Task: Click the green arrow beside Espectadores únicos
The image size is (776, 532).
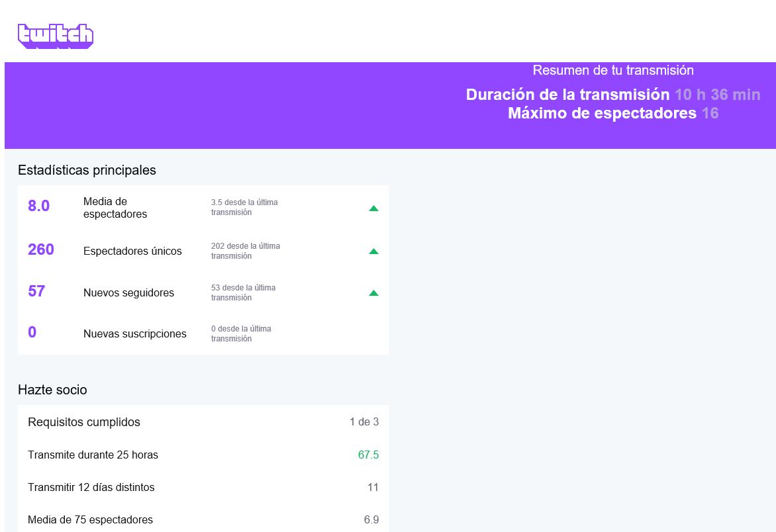Action: tap(373, 251)
